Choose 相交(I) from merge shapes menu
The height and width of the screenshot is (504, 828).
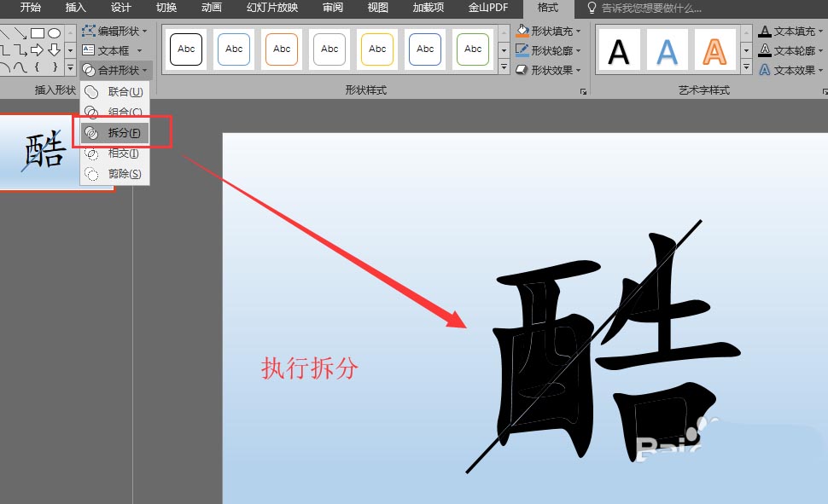click(114, 154)
